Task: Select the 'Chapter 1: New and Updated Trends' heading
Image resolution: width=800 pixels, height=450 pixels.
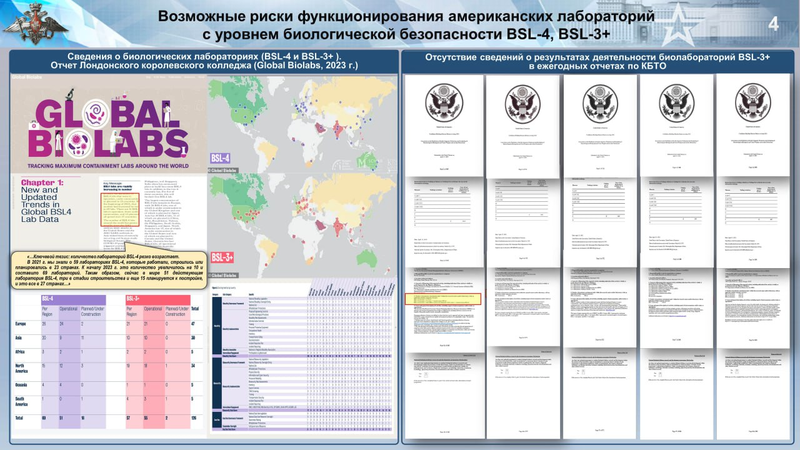Action: pyautogui.click(x=46, y=201)
